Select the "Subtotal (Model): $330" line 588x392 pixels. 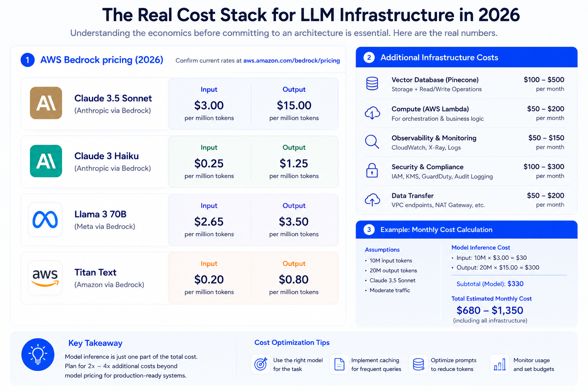(490, 284)
